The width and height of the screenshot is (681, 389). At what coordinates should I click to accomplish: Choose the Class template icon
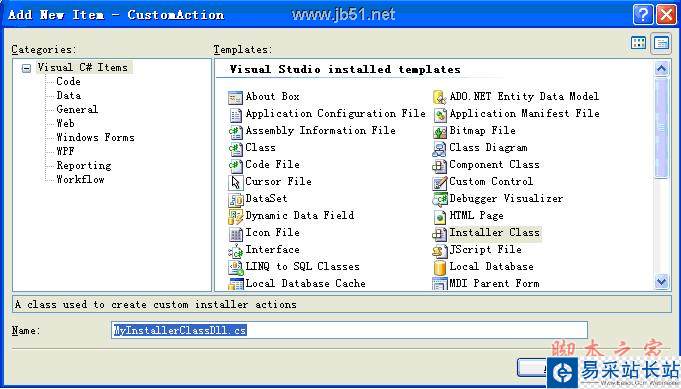[235, 148]
